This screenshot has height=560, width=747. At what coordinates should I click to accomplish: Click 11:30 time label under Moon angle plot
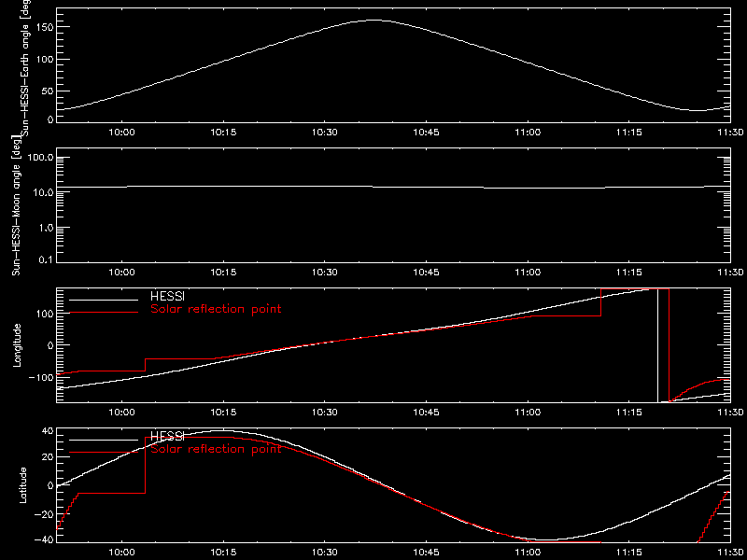pyautogui.click(x=730, y=273)
